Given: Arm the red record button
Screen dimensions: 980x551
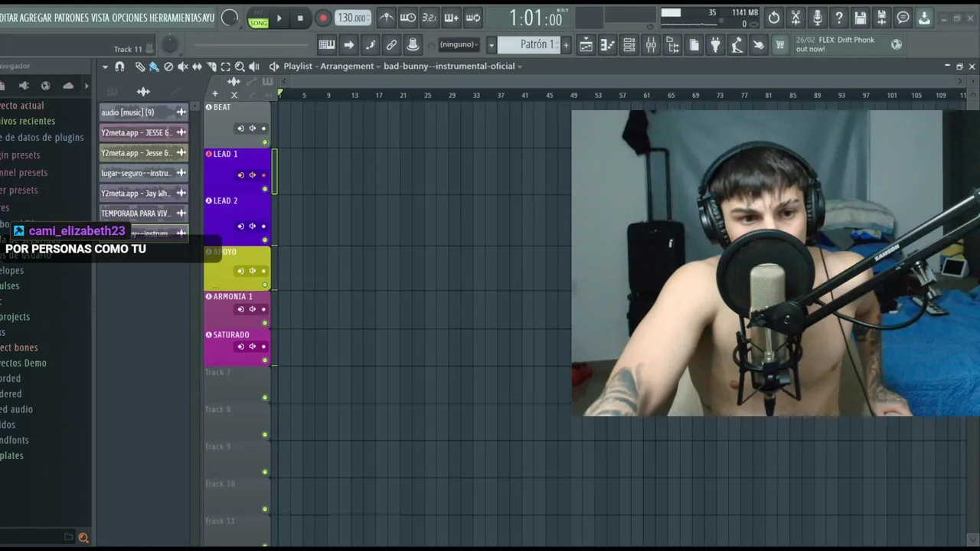Looking at the screenshot, I should tap(323, 18).
